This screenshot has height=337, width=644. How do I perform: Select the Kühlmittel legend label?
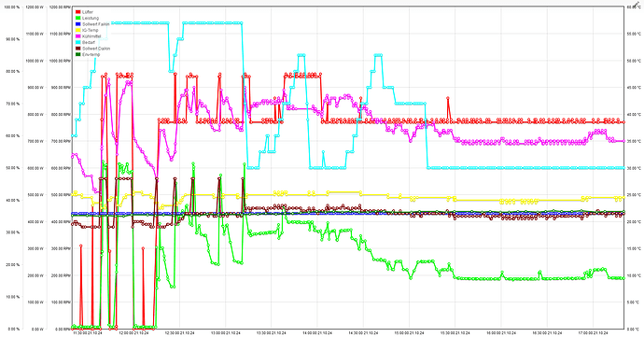(x=91, y=36)
